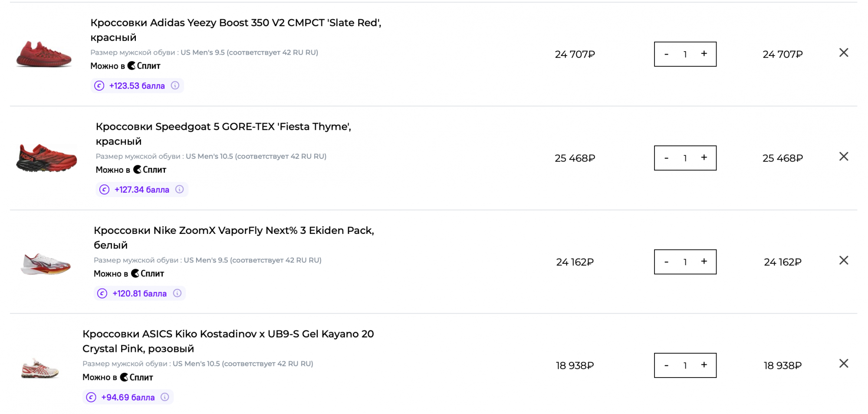Image resolution: width=868 pixels, height=414 pixels.
Task: Remove ASICS Gel Kayano 20 from cart
Action: click(844, 363)
